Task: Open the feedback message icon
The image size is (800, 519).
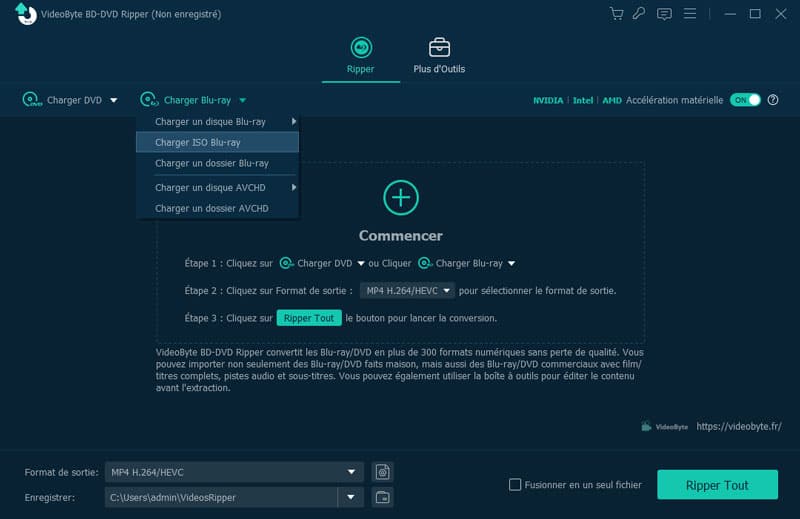Action: tap(664, 14)
